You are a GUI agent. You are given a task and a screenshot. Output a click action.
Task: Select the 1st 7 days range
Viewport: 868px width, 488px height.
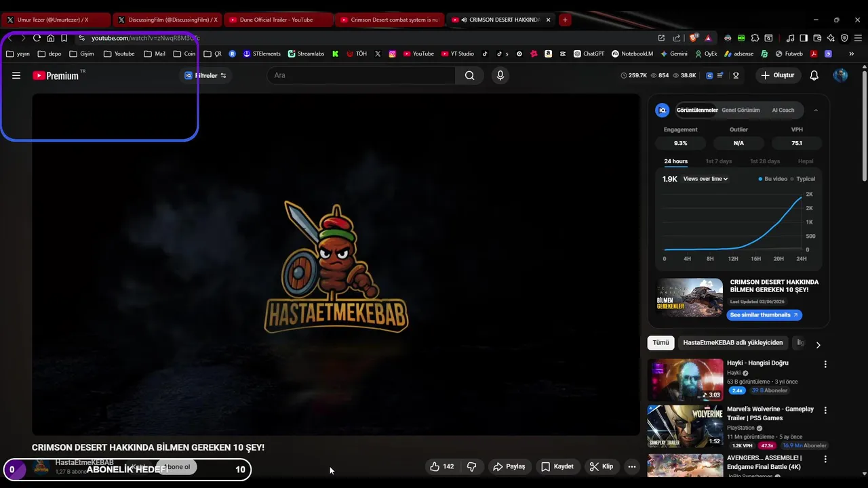click(719, 161)
